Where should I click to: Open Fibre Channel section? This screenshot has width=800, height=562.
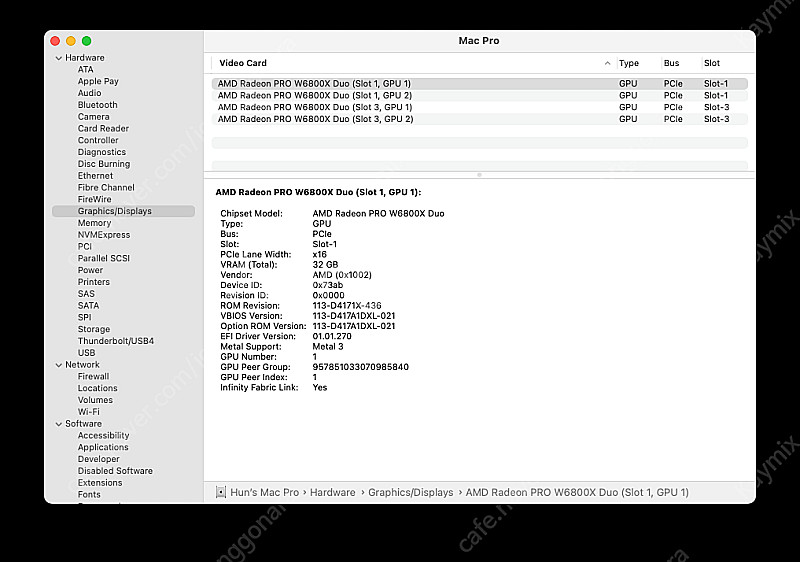tap(106, 187)
